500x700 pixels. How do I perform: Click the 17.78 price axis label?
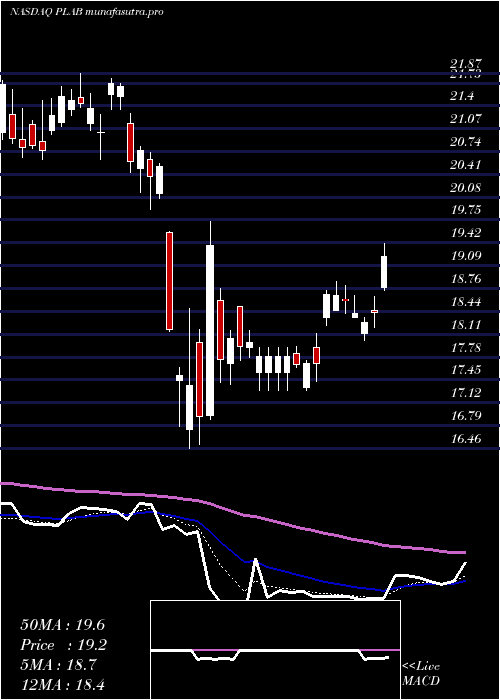pos(466,347)
